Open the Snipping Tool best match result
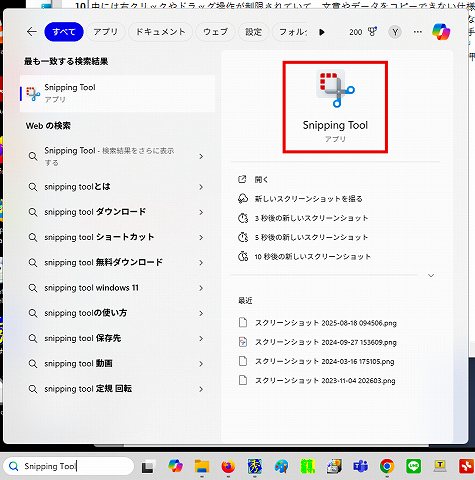This screenshot has width=475, height=480. [117, 93]
